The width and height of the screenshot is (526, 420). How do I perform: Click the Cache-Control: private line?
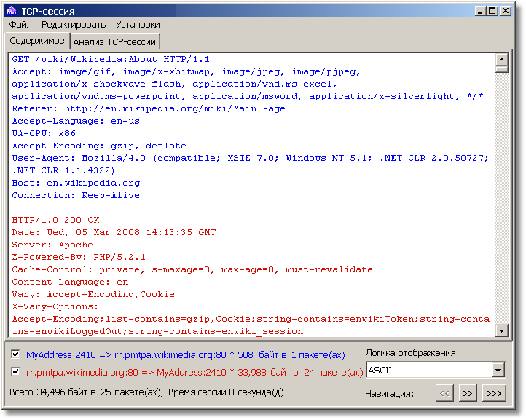coord(192,269)
